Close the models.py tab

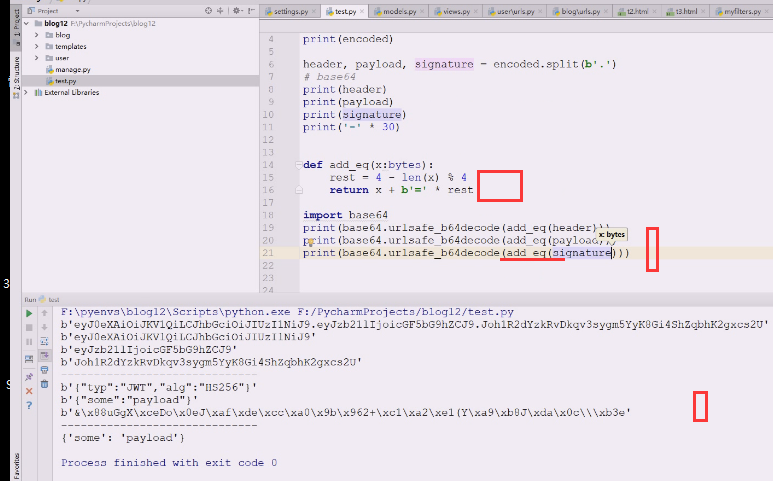[x=422, y=11]
